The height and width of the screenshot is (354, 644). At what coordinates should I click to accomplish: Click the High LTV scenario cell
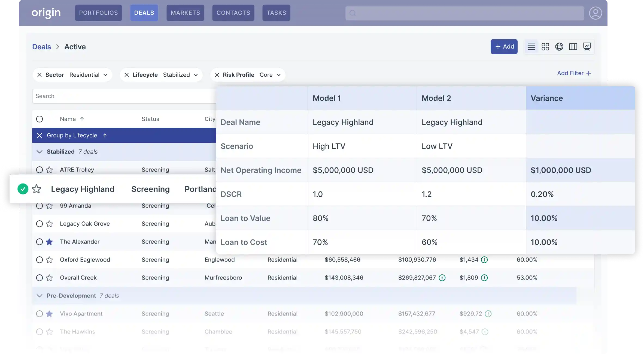coord(362,146)
